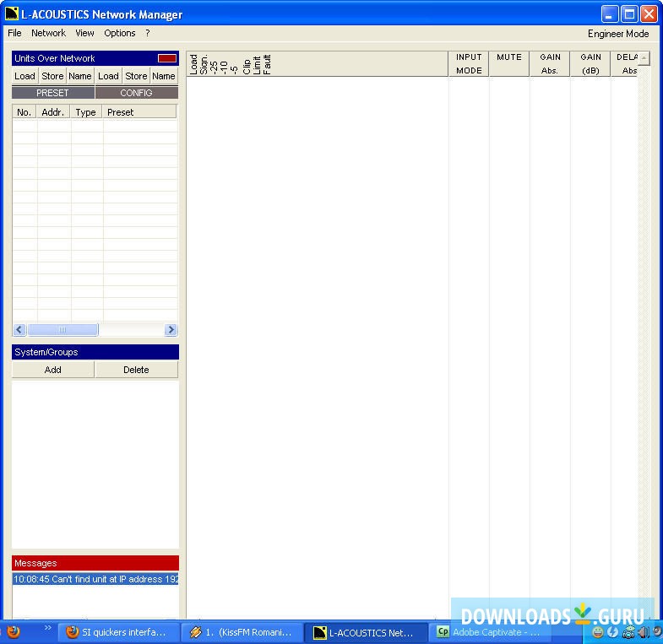
Task: Open the ? help menu
Action: 147,33
